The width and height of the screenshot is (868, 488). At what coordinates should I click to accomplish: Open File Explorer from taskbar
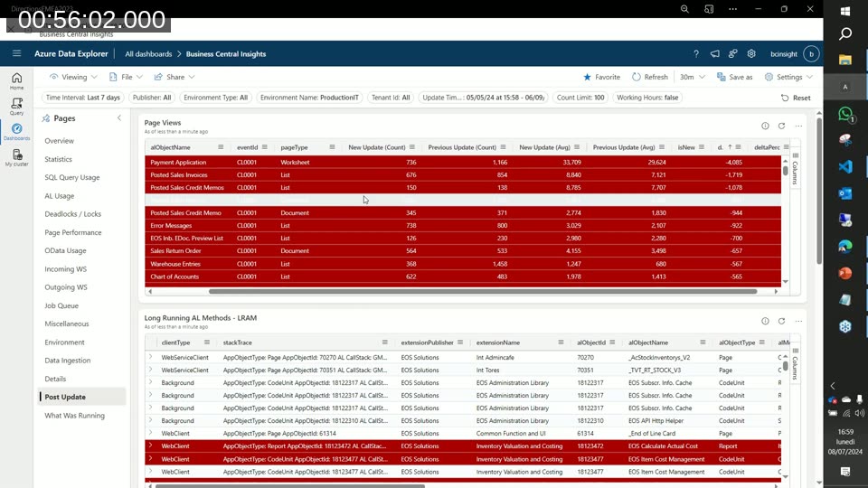(845, 60)
